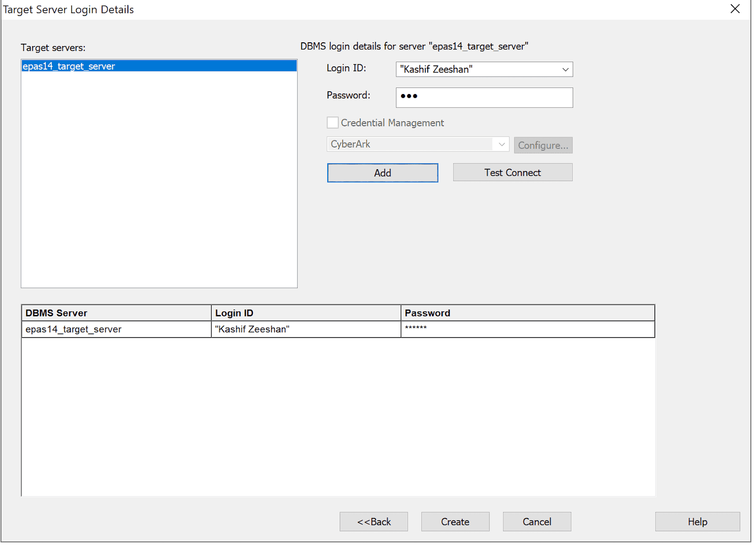
Task: Click the Password column header
Action: 527,313
